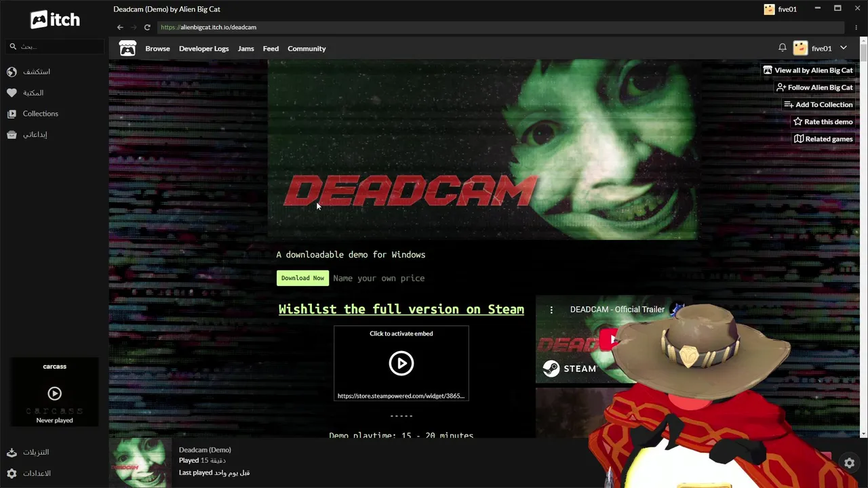Viewport: 868px width, 488px height.
Task: Click the DEADCAM banner image
Action: tap(481, 150)
